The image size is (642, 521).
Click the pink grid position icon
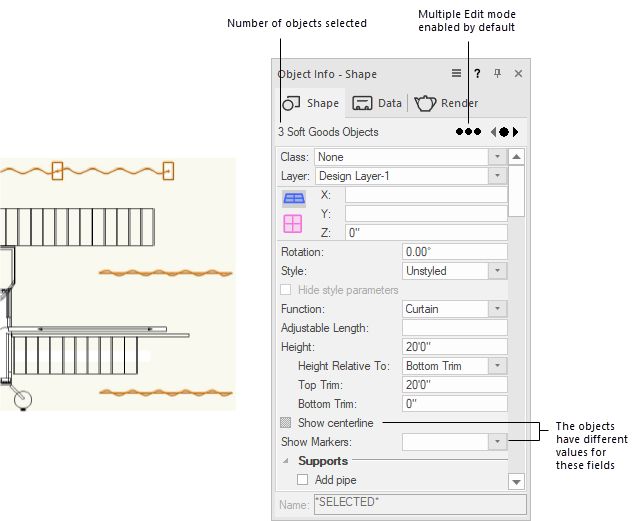tap(293, 222)
